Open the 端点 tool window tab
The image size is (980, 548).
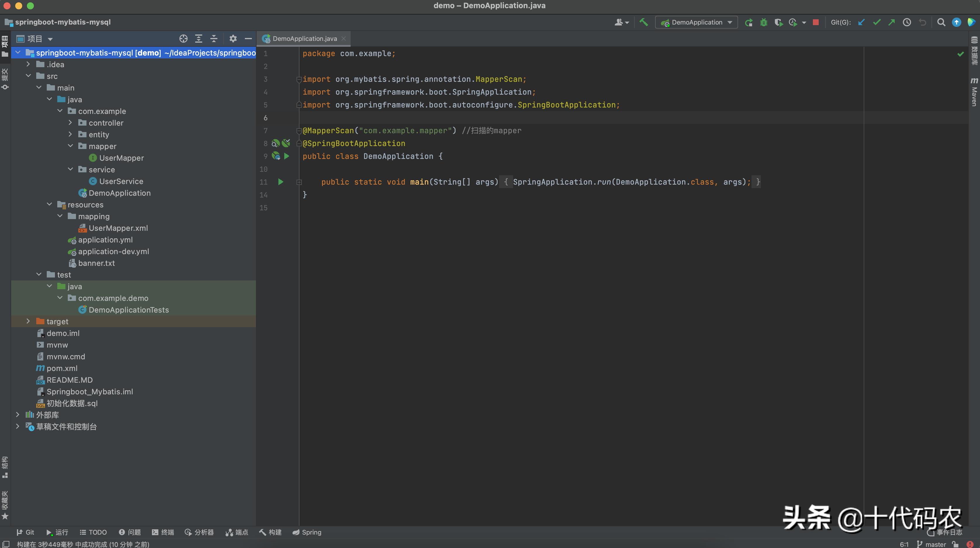pos(237,532)
